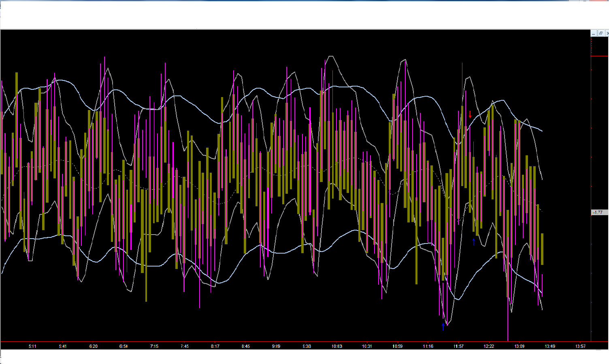Click the 10:03 time label
Image resolution: width=609 pixels, height=364 pixels.
pyautogui.click(x=337, y=346)
